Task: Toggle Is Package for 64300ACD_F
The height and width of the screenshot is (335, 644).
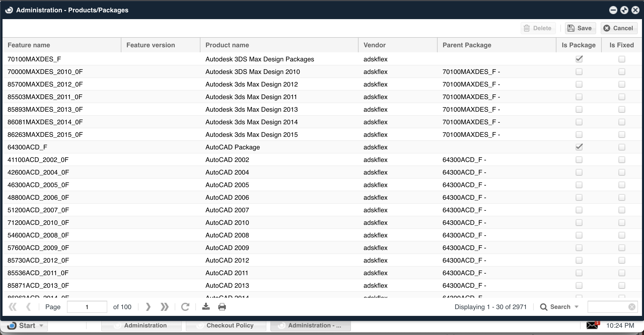Action: point(579,147)
